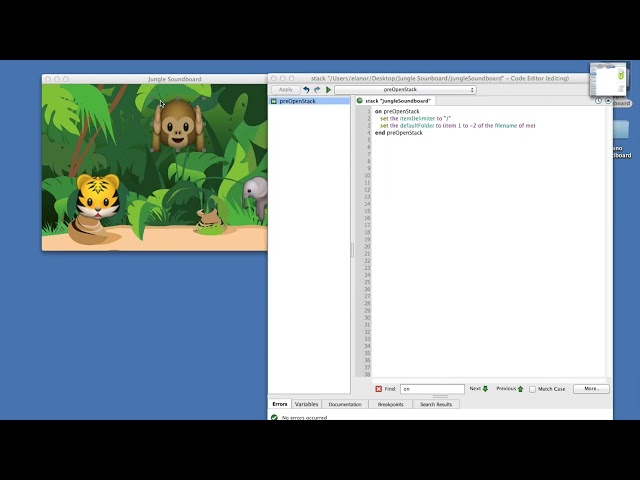Click the clock history icon beside script tabs
This screenshot has height=480, width=640.
tap(598, 101)
